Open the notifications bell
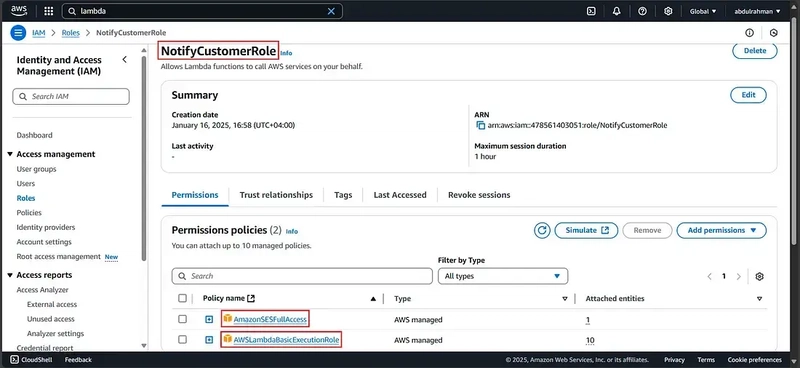 pyautogui.click(x=616, y=11)
